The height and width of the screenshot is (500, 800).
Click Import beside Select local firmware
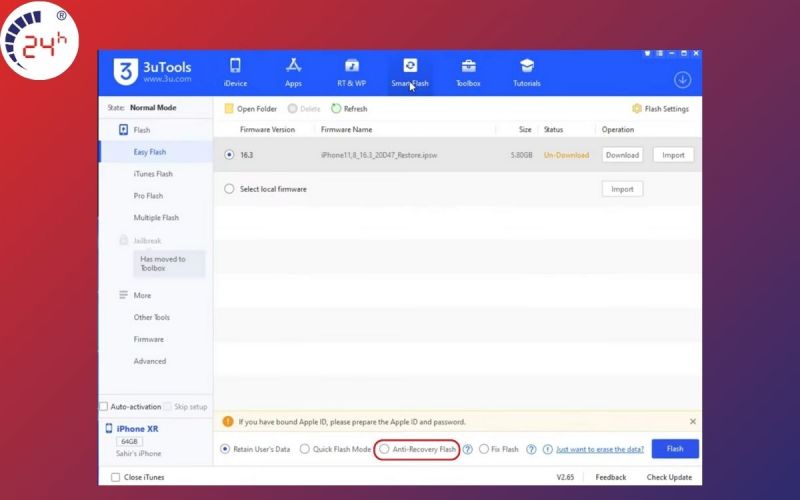coord(622,189)
